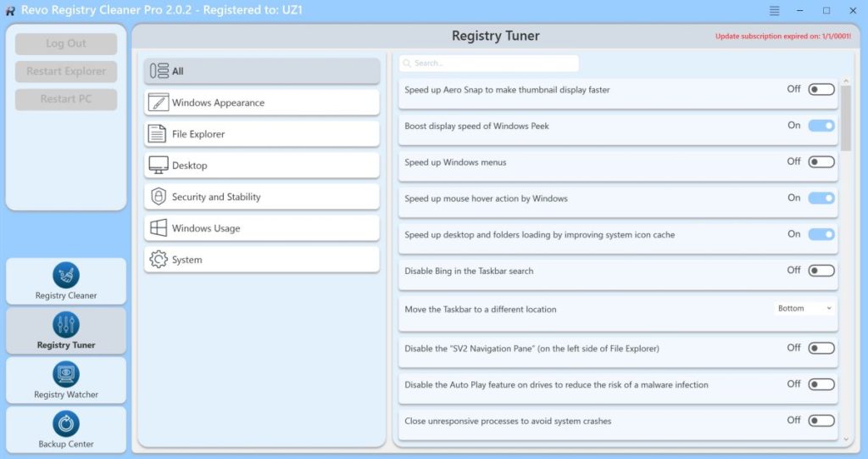This screenshot has width=868, height=459.
Task: Enable the Speed up Aero Snap toggle
Action: click(821, 89)
